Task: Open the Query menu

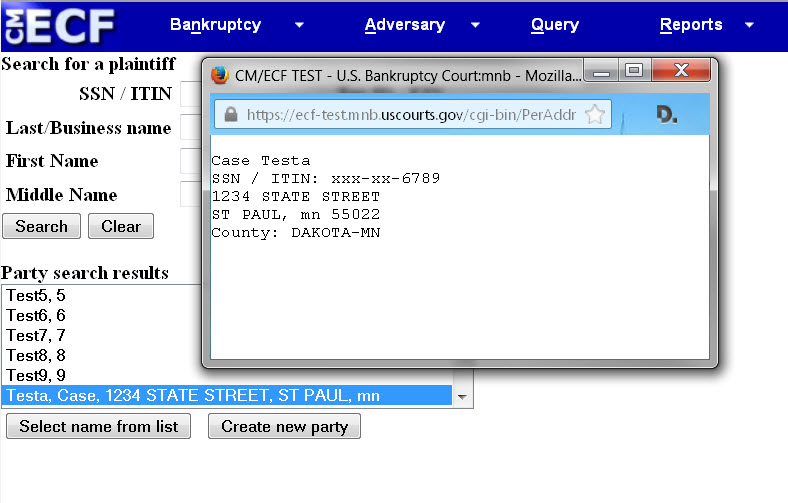Action: pos(555,25)
